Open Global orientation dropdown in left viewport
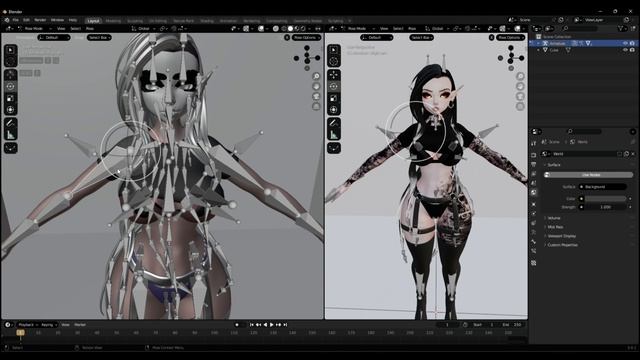640x360 pixels. click(143, 29)
